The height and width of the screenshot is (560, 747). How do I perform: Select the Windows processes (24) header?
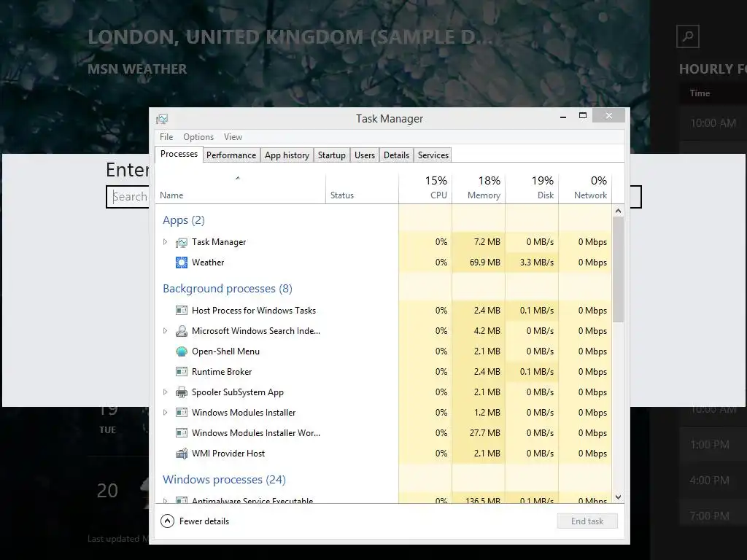point(224,480)
